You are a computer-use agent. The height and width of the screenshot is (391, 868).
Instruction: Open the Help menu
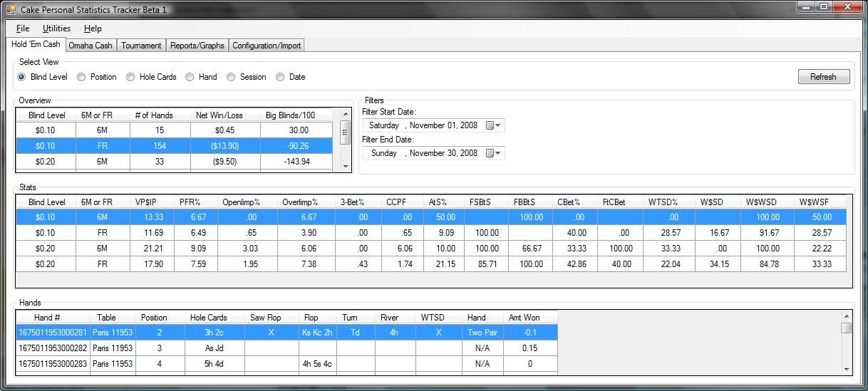[93, 28]
